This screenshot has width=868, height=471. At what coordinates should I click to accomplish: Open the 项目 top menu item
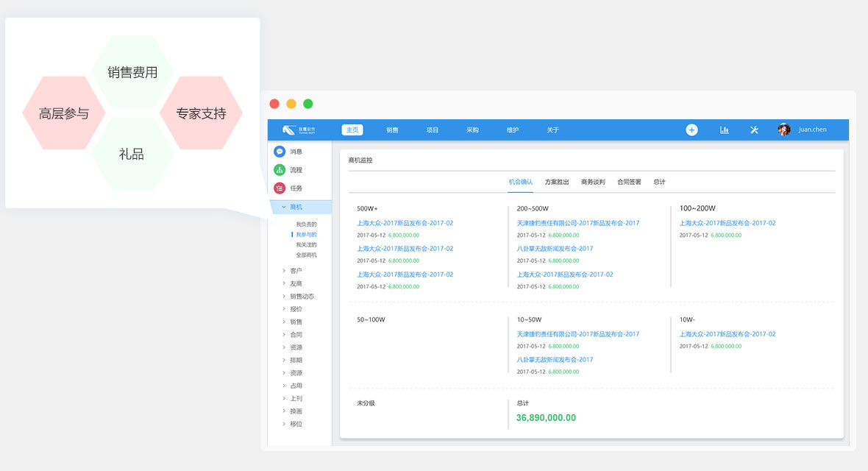(x=433, y=130)
